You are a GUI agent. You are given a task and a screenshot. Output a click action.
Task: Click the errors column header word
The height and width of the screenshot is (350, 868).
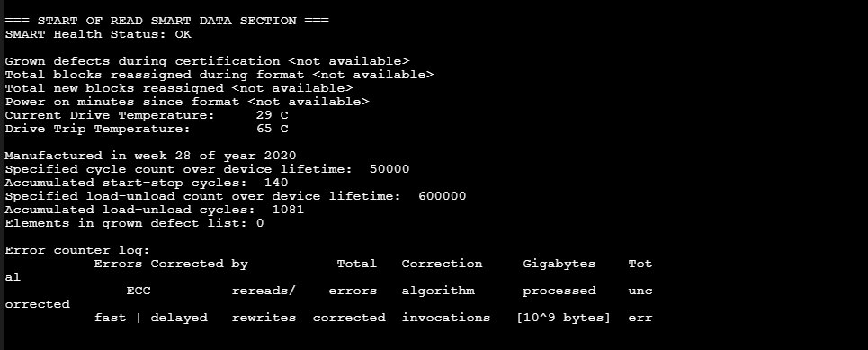(353, 291)
